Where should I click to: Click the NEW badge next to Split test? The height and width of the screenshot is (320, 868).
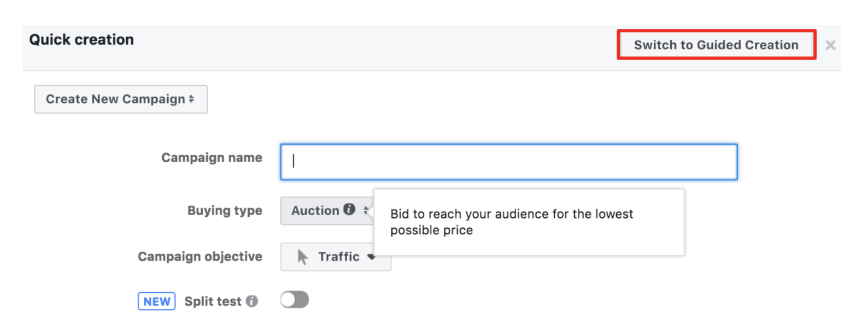pos(156,301)
